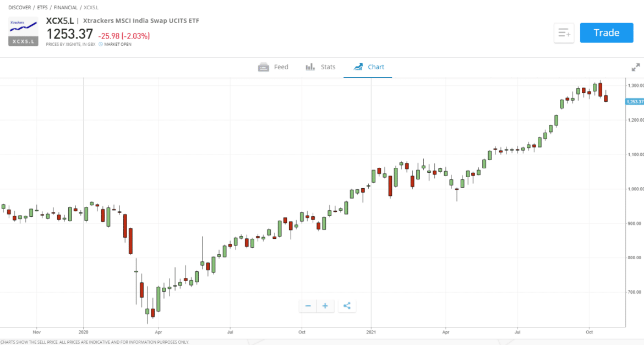Open the ETFS breadcrumb link
Image resolution: width=644 pixels, height=345 pixels.
(41, 7)
